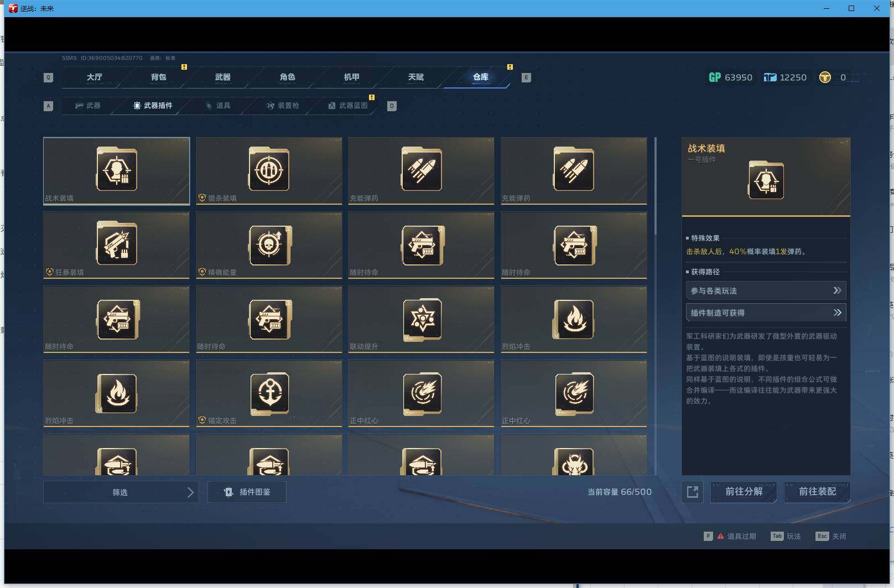The height and width of the screenshot is (588, 894).
Task: Select the 猎杀装填 plugin card
Action: coord(269,171)
